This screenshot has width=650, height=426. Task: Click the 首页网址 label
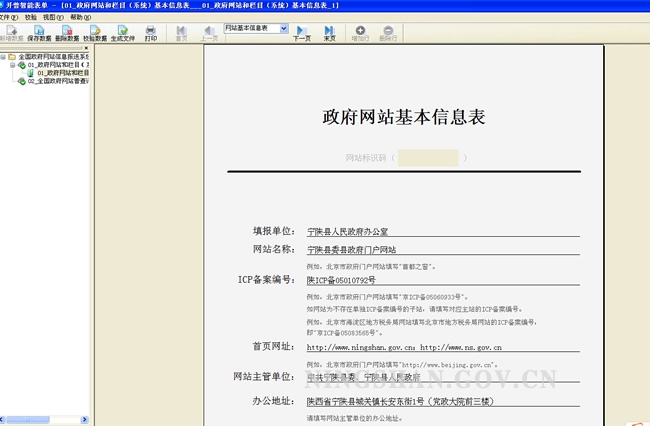[x=274, y=346]
